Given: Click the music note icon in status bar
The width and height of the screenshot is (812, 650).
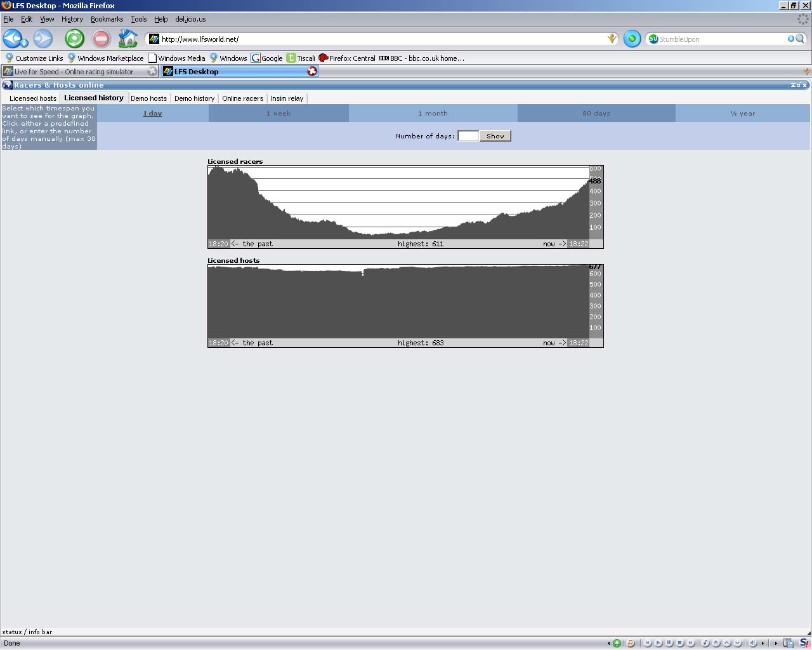Looking at the screenshot, I should click(x=631, y=643).
